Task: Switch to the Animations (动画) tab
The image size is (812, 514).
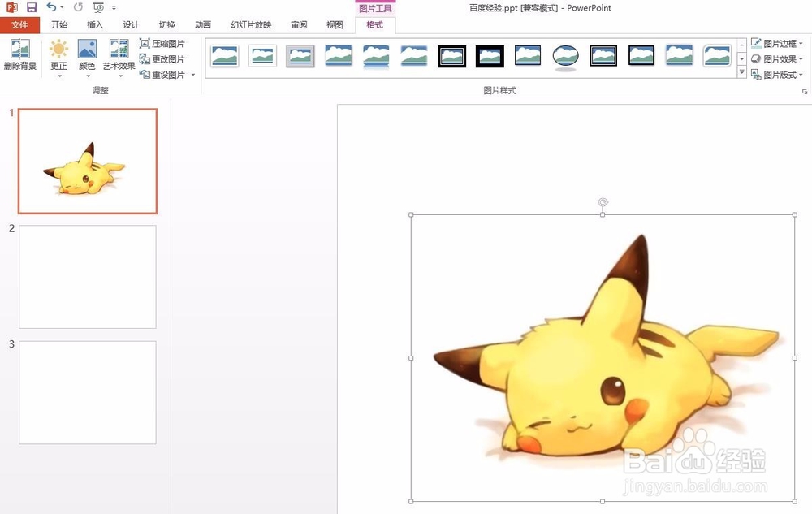Action: pos(203,25)
